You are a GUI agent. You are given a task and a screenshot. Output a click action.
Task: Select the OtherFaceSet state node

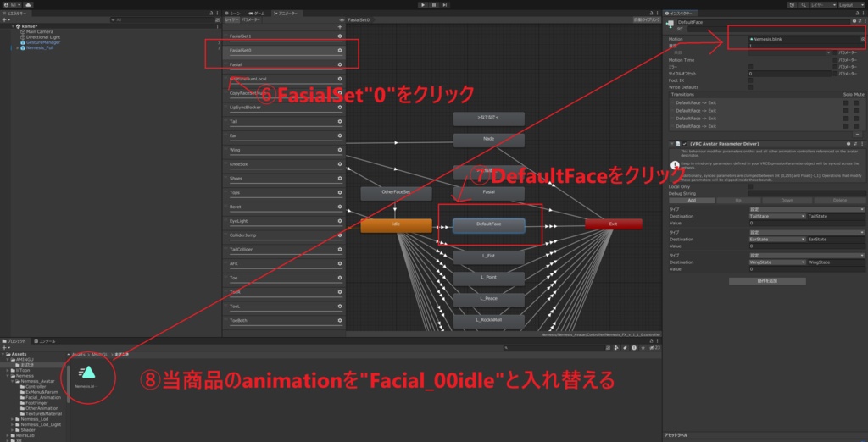tap(396, 192)
